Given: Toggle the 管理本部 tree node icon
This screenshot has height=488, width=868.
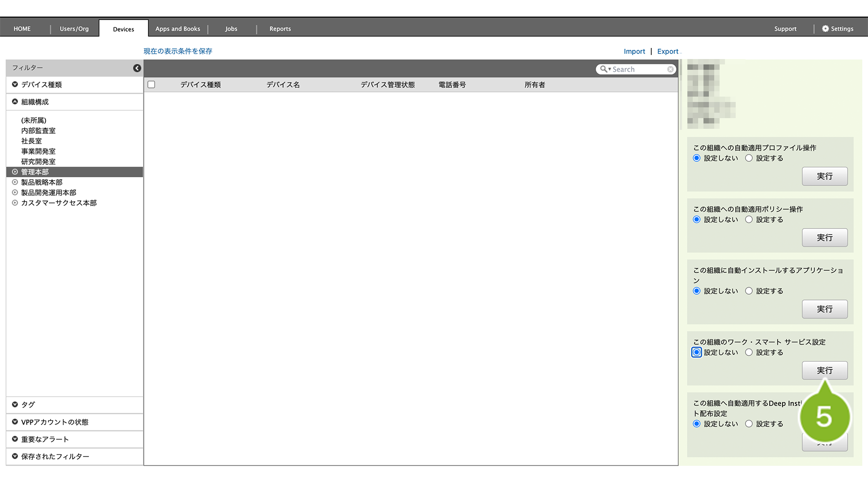Looking at the screenshot, I should (15, 172).
